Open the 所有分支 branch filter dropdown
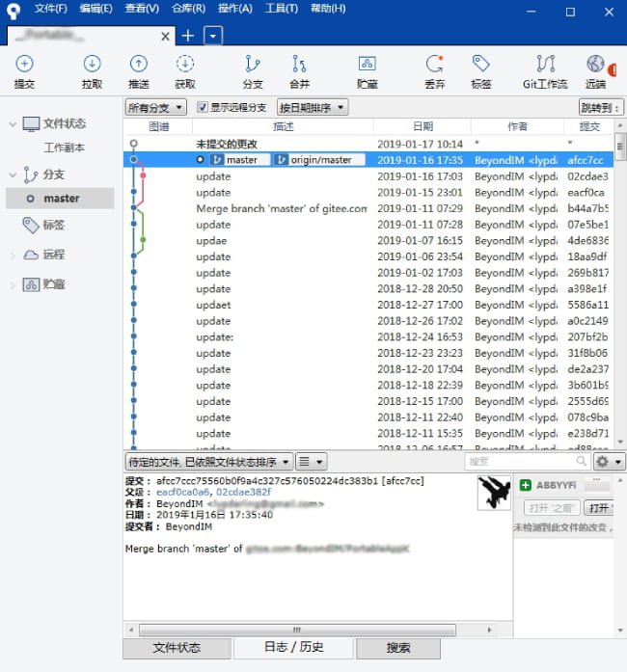 point(155,107)
